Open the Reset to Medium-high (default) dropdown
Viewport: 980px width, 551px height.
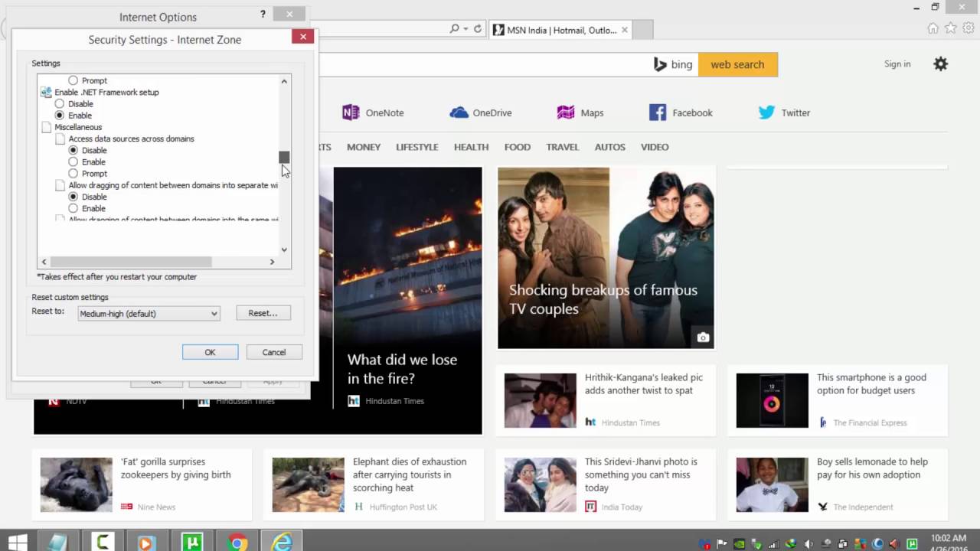tap(149, 313)
